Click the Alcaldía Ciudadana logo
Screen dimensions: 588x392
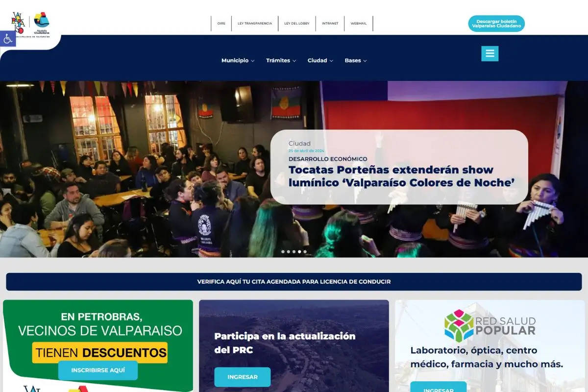(42, 23)
